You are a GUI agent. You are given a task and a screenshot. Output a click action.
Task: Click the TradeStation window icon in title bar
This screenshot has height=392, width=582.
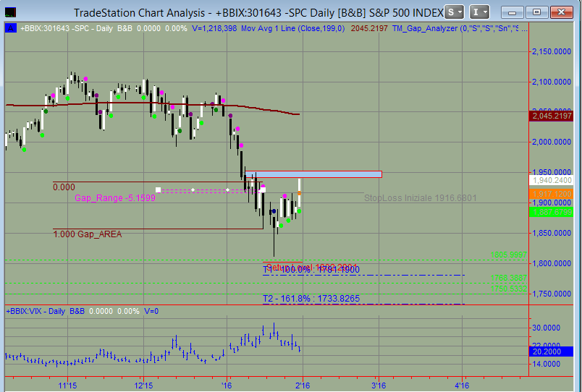[x=10, y=12]
